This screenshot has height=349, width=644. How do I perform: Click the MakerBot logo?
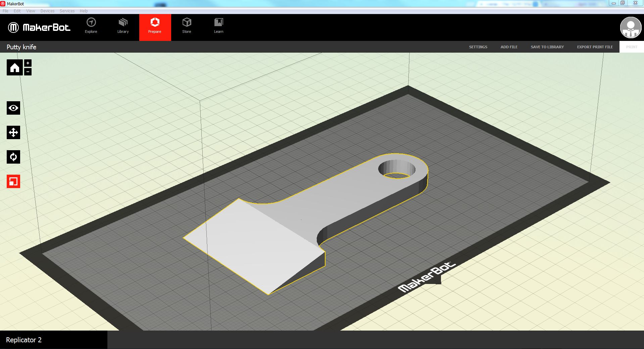point(39,27)
